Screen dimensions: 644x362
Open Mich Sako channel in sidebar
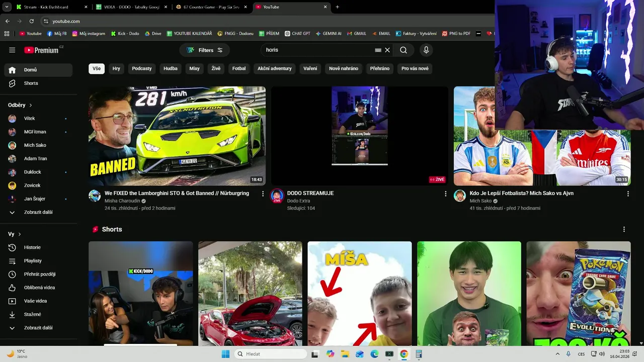pyautogui.click(x=38, y=145)
